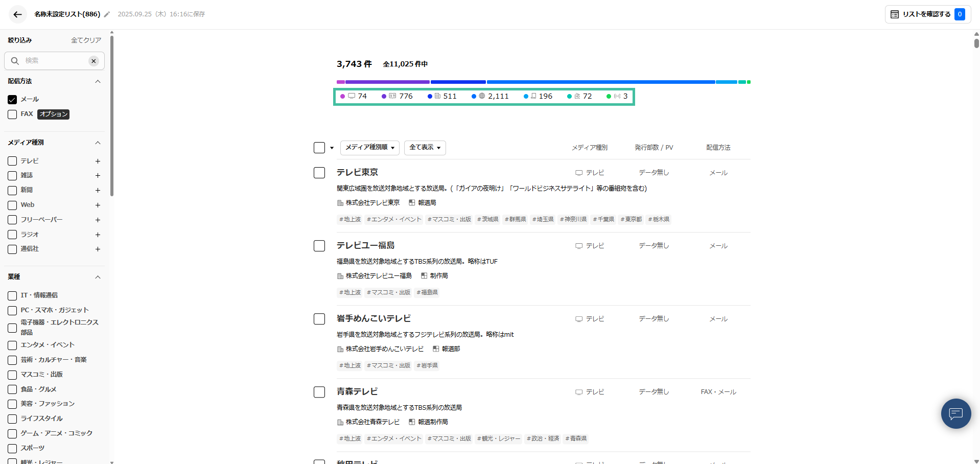Open the floating chat support bubble
Image resolution: width=980 pixels, height=464 pixels.
[x=956, y=413]
